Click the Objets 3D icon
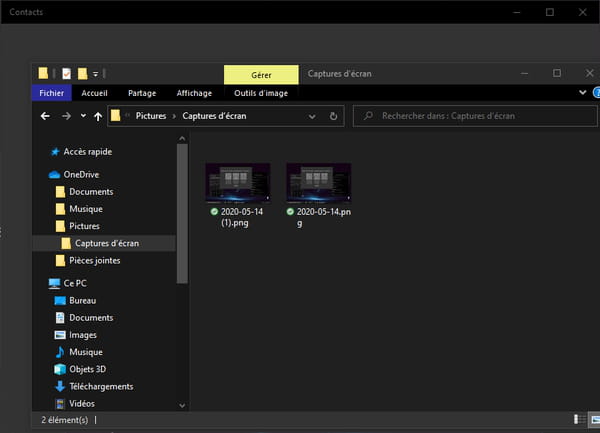600x433 pixels. click(60, 369)
